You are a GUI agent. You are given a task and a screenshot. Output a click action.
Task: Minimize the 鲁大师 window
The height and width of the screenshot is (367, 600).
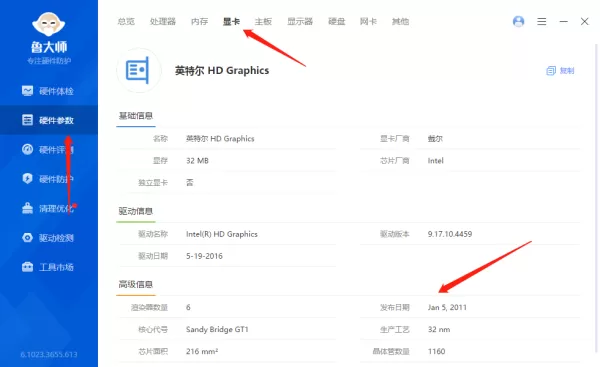tap(563, 21)
